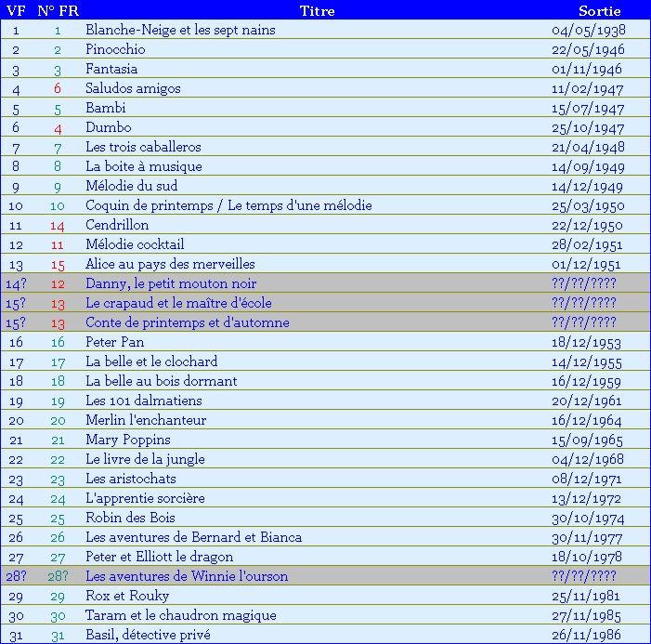The height and width of the screenshot is (644, 651).
Task: Select 'Basil, détective privé' title
Action: click(x=149, y=635)
